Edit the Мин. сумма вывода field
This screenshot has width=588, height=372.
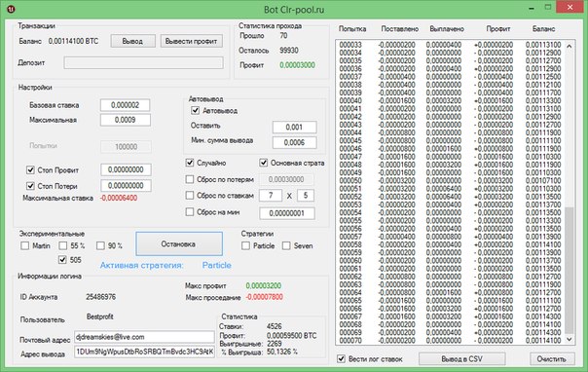pyautogui.click(x=294, y=142)
